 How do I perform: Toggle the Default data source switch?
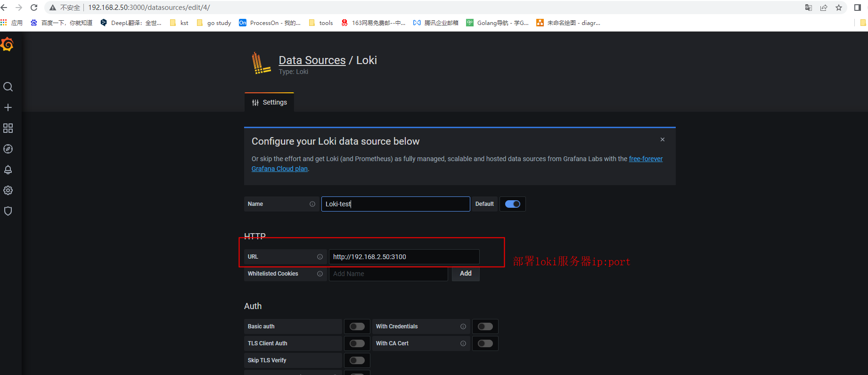coord(513,204)
